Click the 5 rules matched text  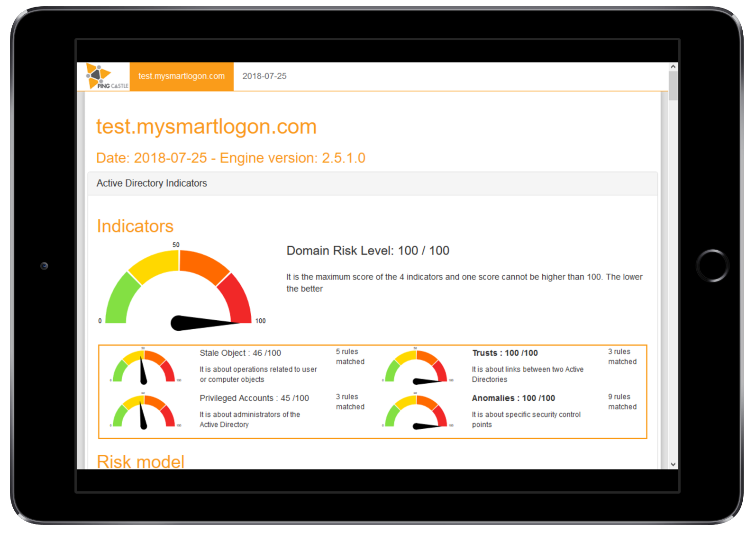350,357
